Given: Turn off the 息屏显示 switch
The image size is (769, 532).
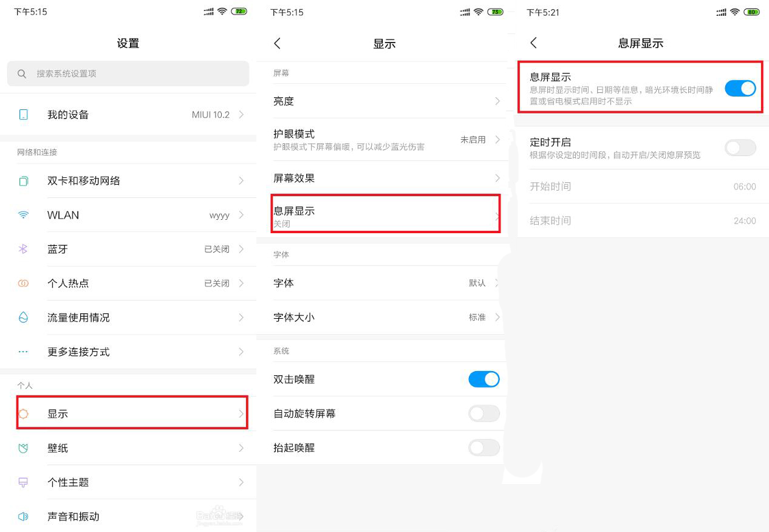Looking at the screenshot, I should [x=740, y=88].
